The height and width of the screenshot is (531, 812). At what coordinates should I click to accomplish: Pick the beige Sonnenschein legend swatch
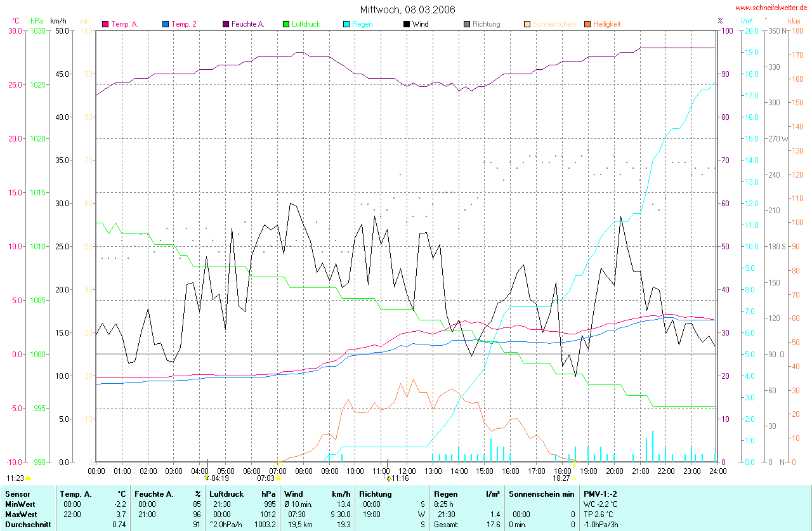(527, 24)
